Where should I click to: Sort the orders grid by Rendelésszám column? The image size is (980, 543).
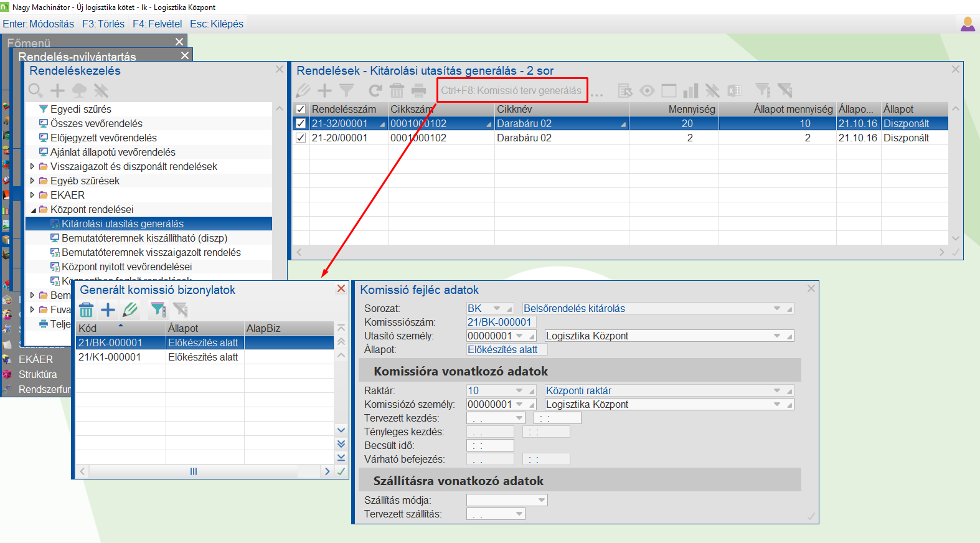pyautogui.click(x=349, y=109)
